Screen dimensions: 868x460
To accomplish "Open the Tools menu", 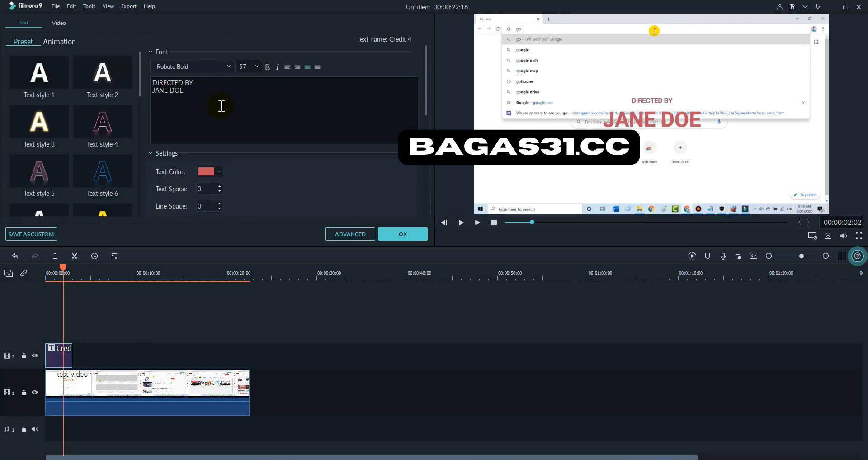I will click(x=89, y=6).
